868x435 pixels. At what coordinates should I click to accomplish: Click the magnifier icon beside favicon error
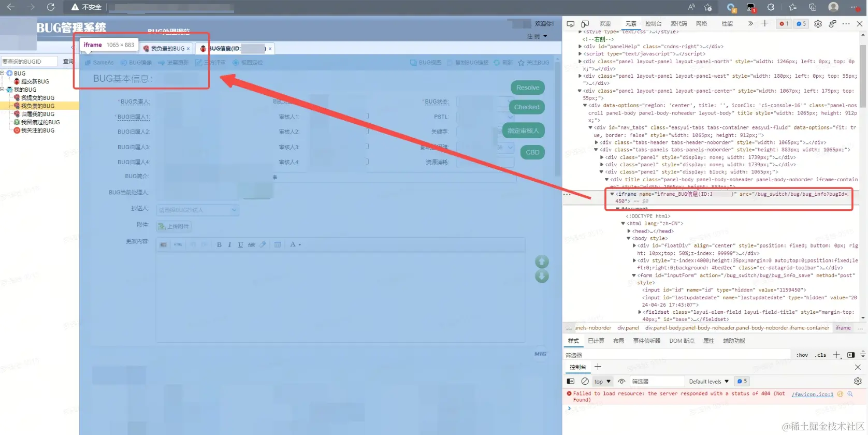[x=850, y=394]
